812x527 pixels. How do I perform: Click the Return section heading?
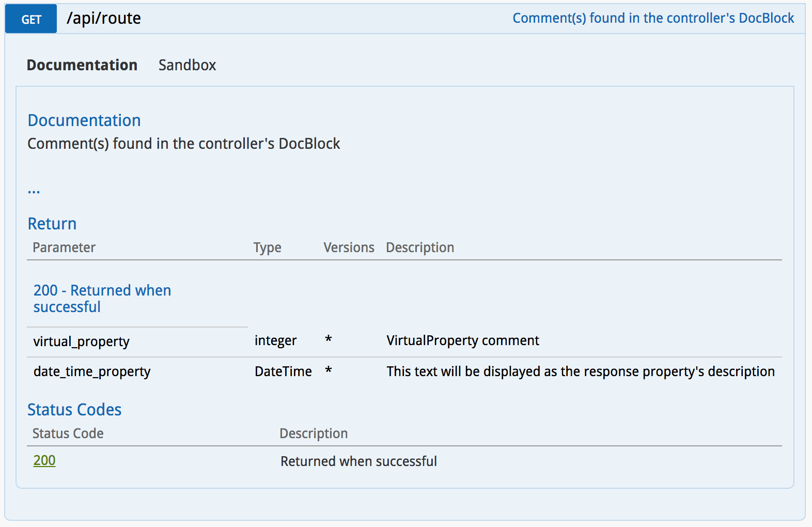click(52, 224)
